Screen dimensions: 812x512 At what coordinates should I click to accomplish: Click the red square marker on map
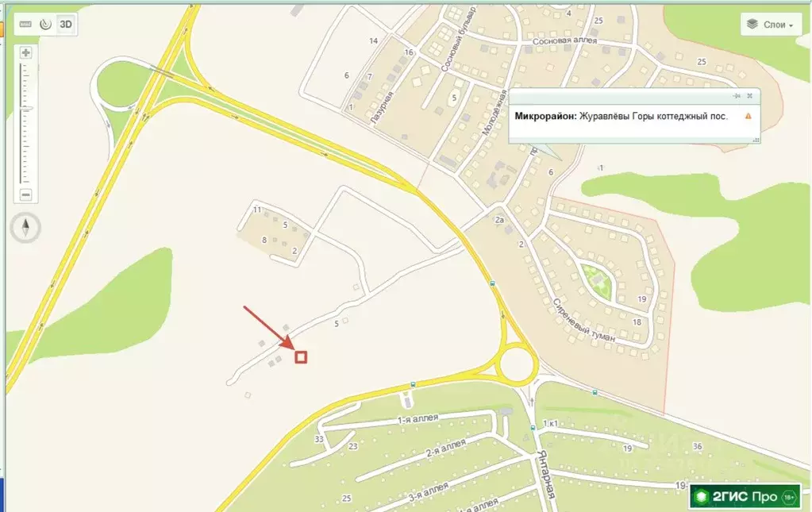pyautogui.click(x=301, y=356)
